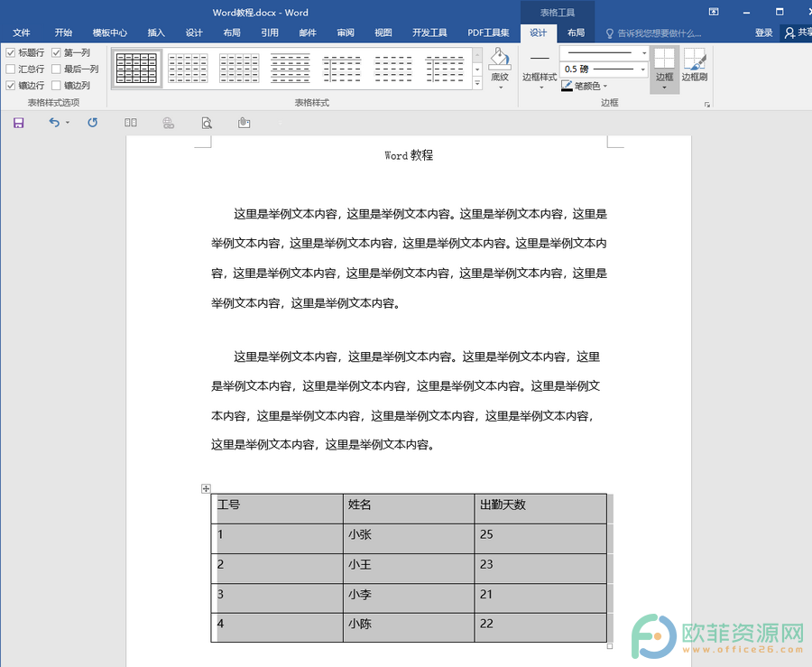This screenshot has width=812, height=667.
Task: Switch to the 审阅 Review tab
Action: pos(346,32)
